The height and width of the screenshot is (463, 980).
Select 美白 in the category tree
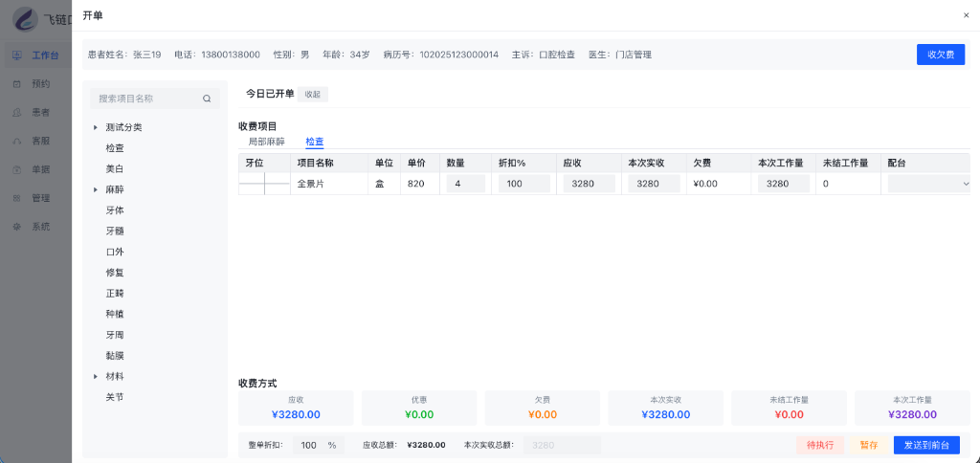coord(115,168)
